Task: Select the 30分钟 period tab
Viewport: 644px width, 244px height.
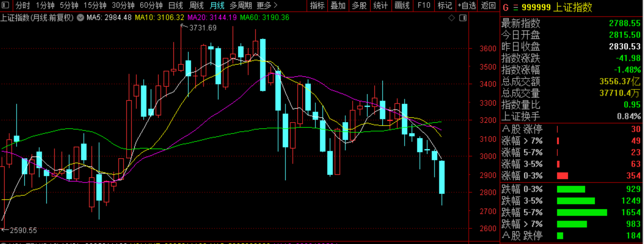Action: pyautogui.click(x=123, y=5)
